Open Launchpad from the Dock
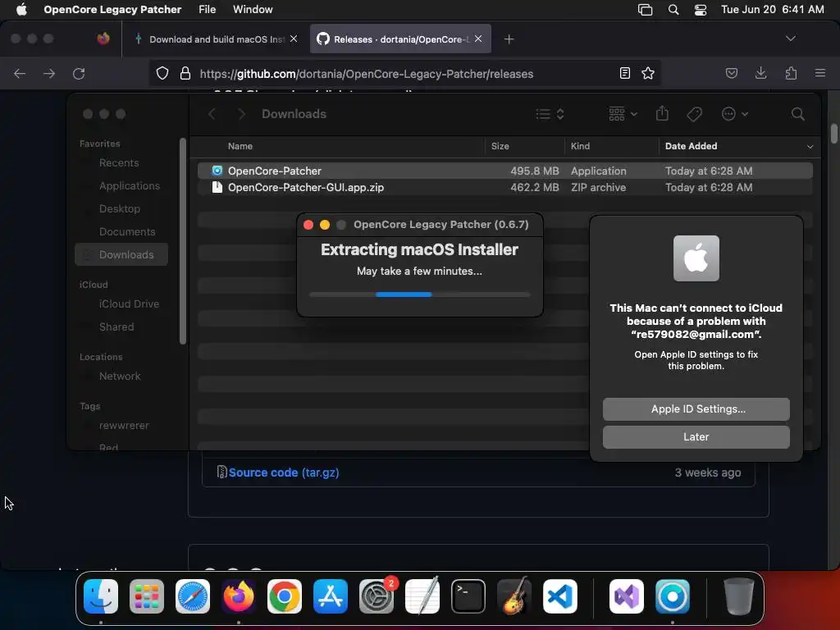Image resolution: width=840 pixels, height=630 pixels. [x=147, y=596]
